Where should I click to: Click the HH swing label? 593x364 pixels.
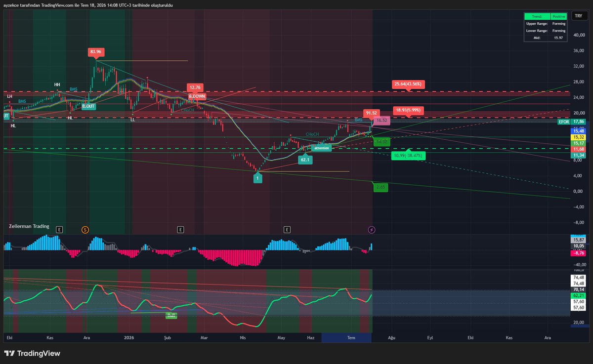point(57,85)
